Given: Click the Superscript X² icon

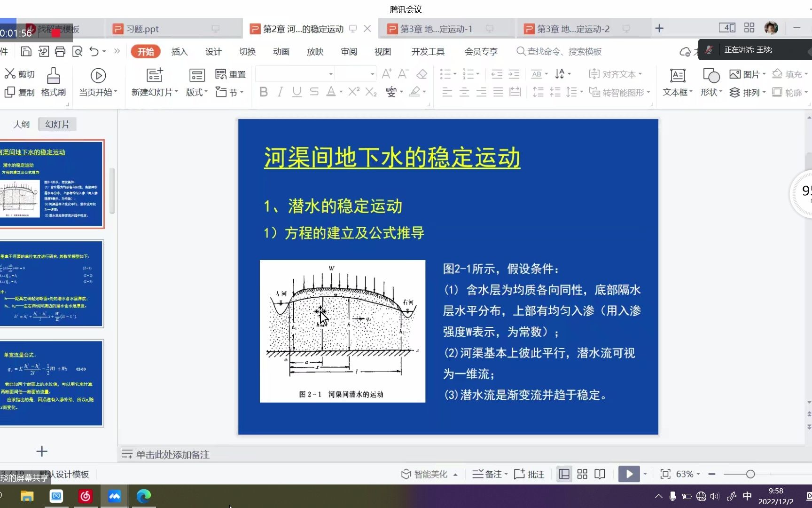Looking at the screenshot, I should coord(354,92).
